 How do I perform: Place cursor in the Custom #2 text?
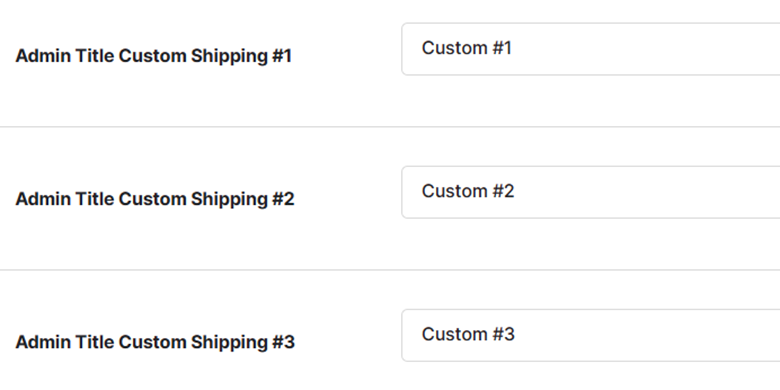(468, 192)
